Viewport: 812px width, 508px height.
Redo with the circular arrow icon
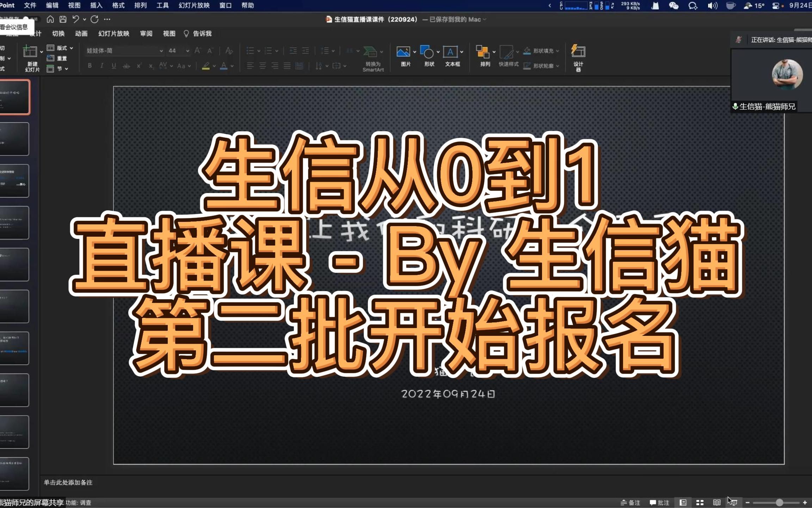click(x=94, y=19)
